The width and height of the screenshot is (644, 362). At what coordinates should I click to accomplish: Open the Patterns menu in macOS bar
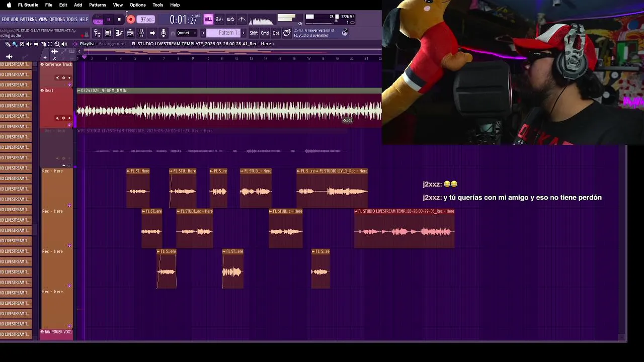pyautogui.click(x=98, y=5)
